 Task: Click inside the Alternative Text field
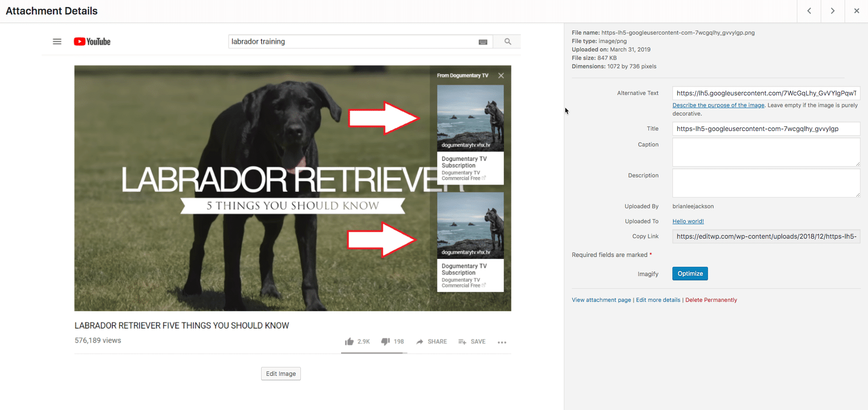point(766,93)
